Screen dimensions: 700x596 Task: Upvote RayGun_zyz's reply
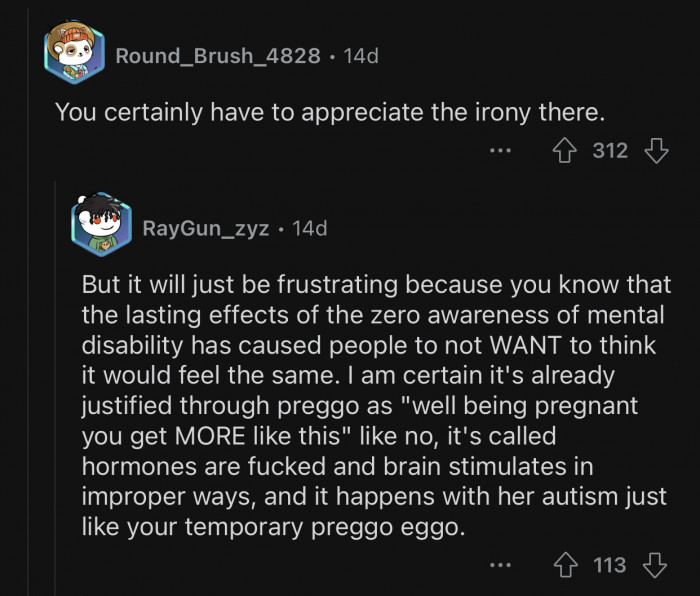click(564, 566)
